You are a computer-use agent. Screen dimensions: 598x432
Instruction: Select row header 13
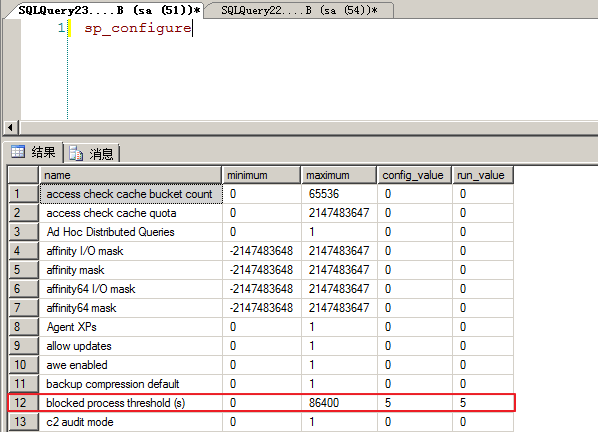[x=24, y=422]
